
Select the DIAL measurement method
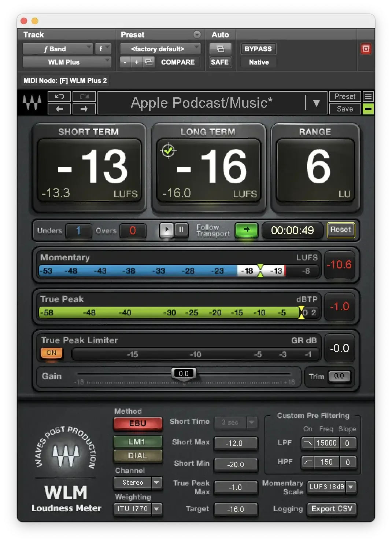(137, 455)
